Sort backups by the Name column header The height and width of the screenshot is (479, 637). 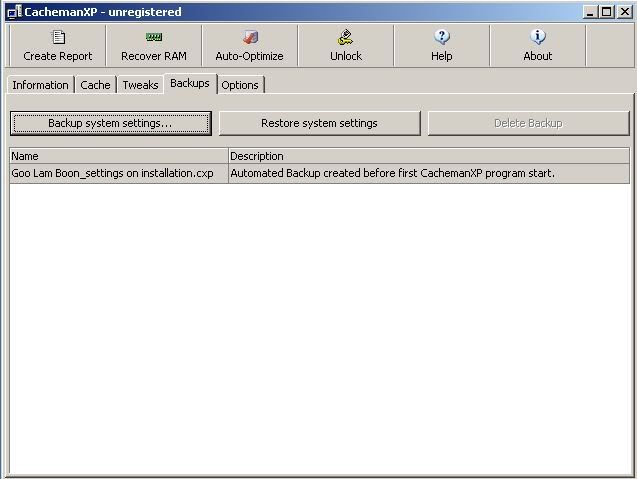click(x=119, y=156)
